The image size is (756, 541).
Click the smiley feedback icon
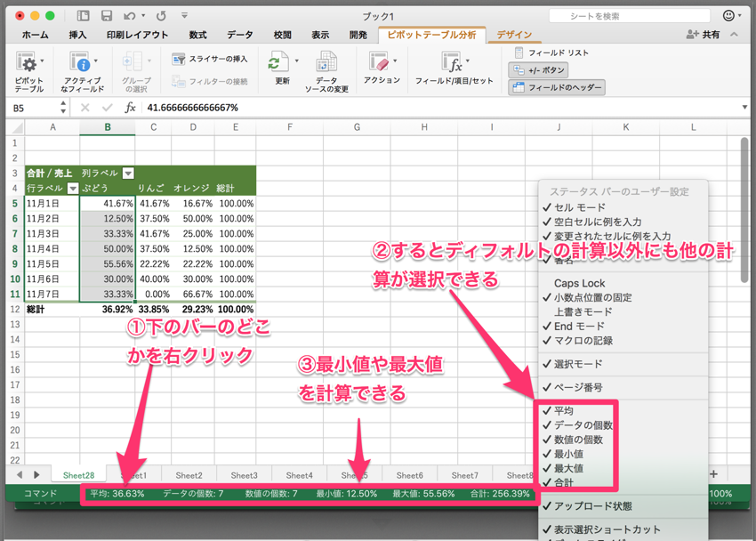pyautogui.click(x=728, y=16)
